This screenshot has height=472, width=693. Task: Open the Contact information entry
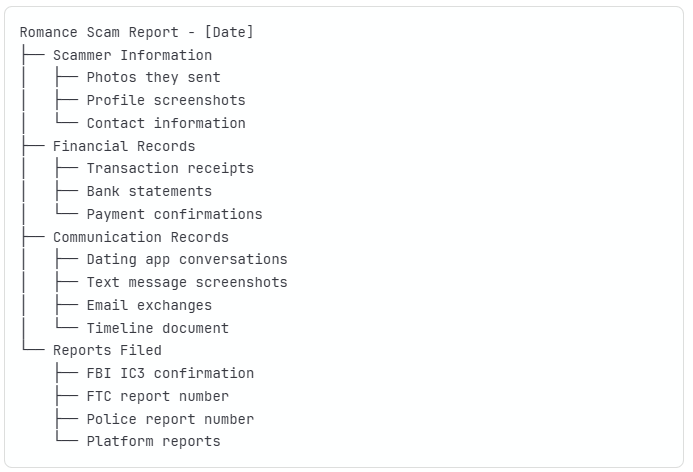click(x=165, y=123)
